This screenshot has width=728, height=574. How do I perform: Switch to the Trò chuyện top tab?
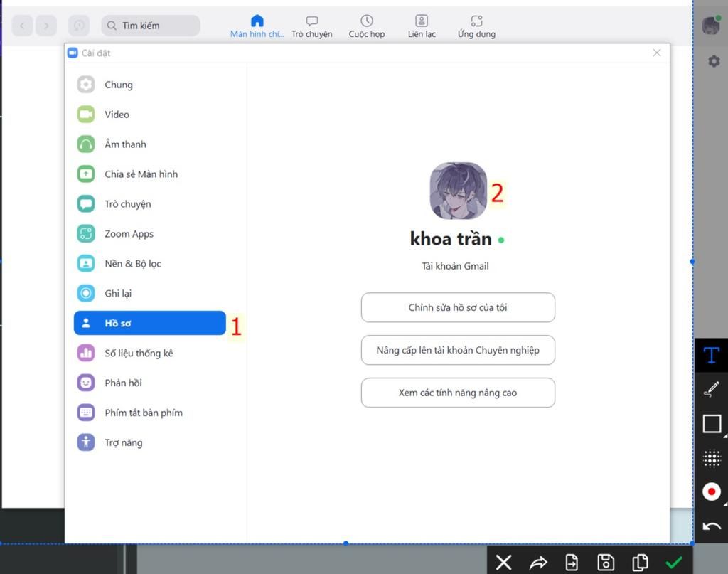tap(312, 26)
